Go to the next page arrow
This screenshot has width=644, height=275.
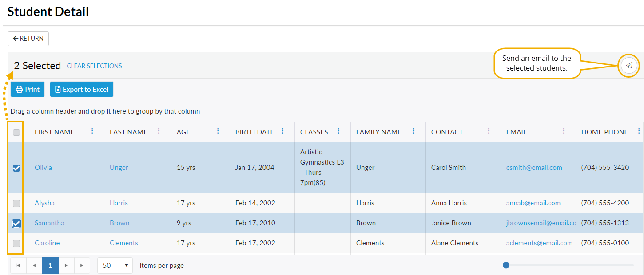click(66, 265)
